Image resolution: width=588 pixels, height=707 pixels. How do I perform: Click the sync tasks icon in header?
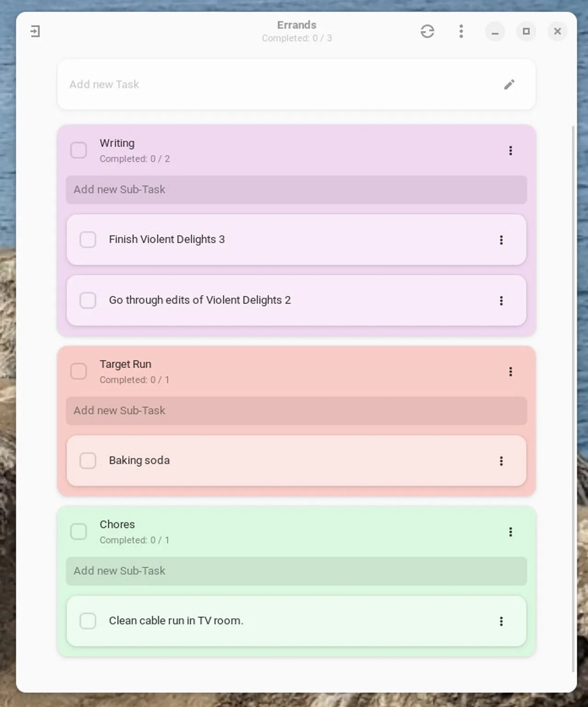tap(427, 31)
